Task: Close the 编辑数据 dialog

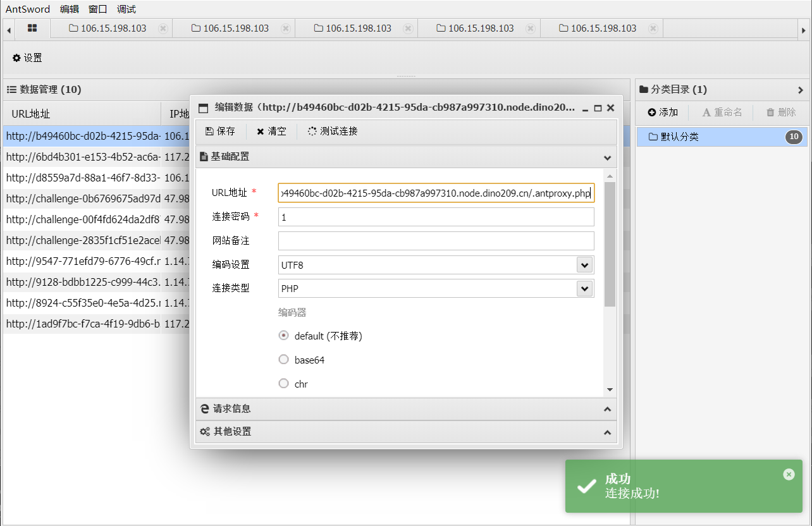Action: (x=610, y=108)
